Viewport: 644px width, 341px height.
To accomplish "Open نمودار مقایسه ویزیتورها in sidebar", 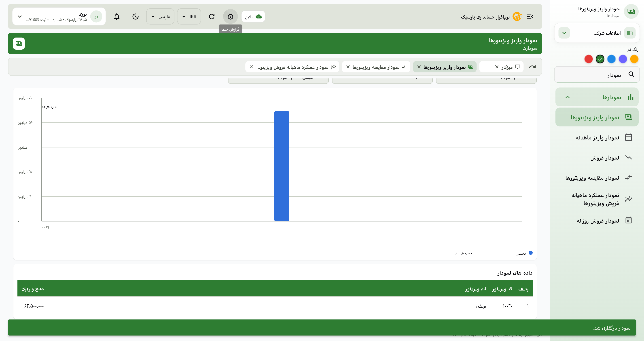I will tap(597, 178).
